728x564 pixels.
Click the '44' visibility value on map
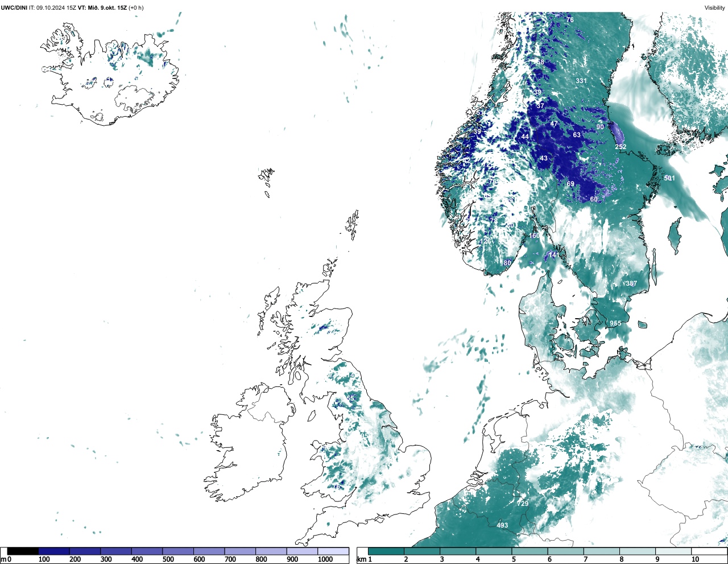point(525,137)
